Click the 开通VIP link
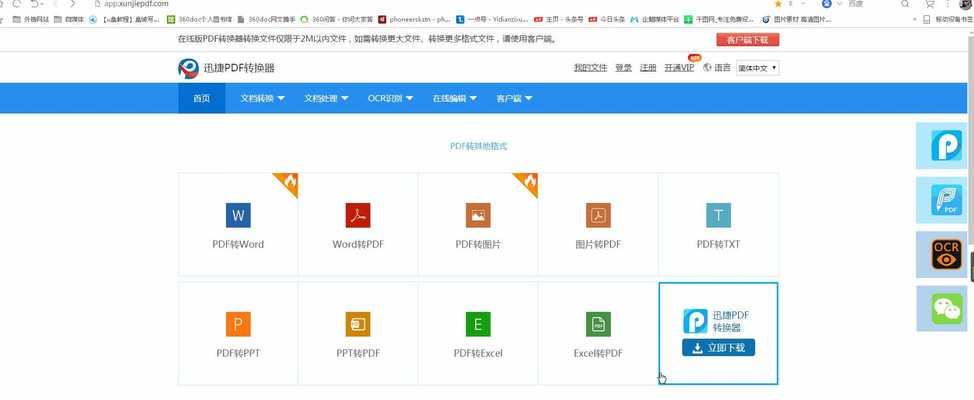Screen dimensions: 974x400 tap(679, 68)
